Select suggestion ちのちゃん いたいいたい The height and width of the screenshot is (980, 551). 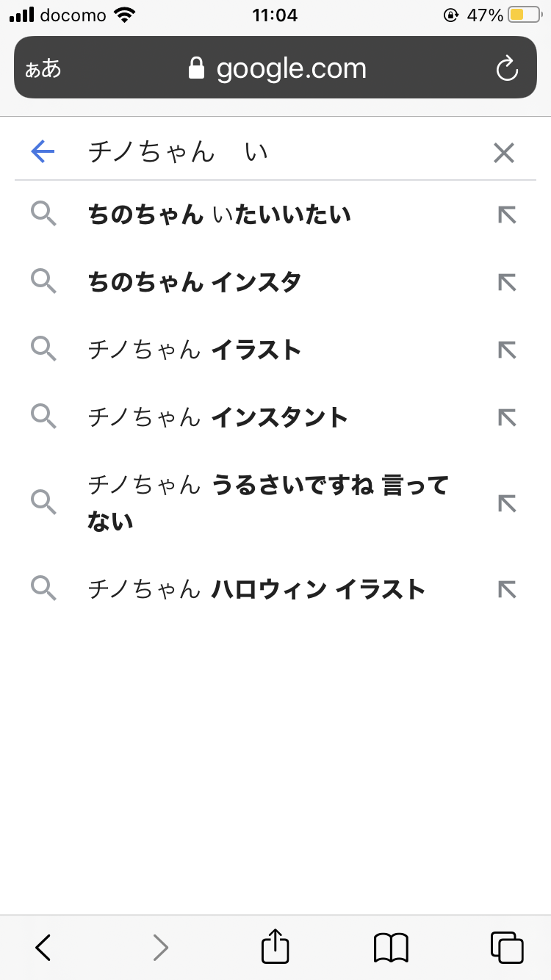point(220,215)
